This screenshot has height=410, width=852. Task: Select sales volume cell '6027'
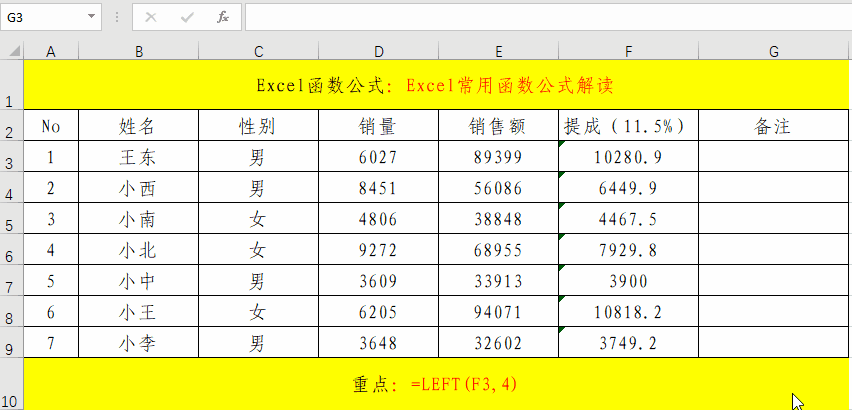(379, 156)
